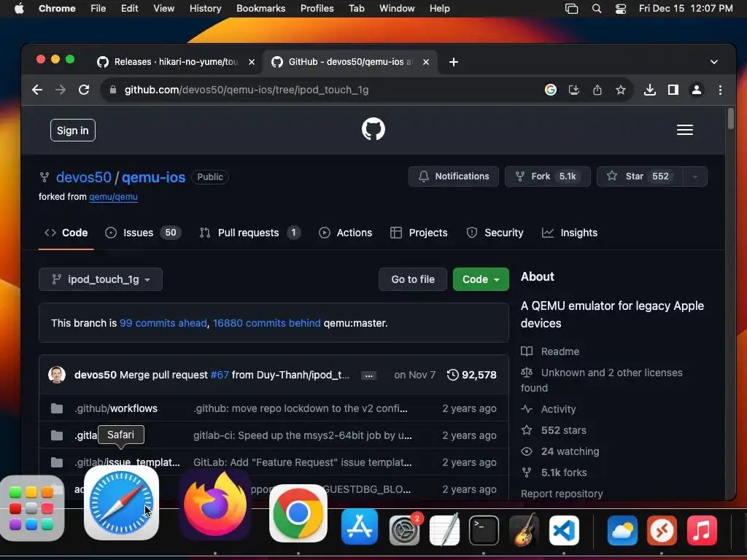Open the devos50 owner link
This screenshot has width=747, height=560.
pyautogui.click(x=84, y=177)
